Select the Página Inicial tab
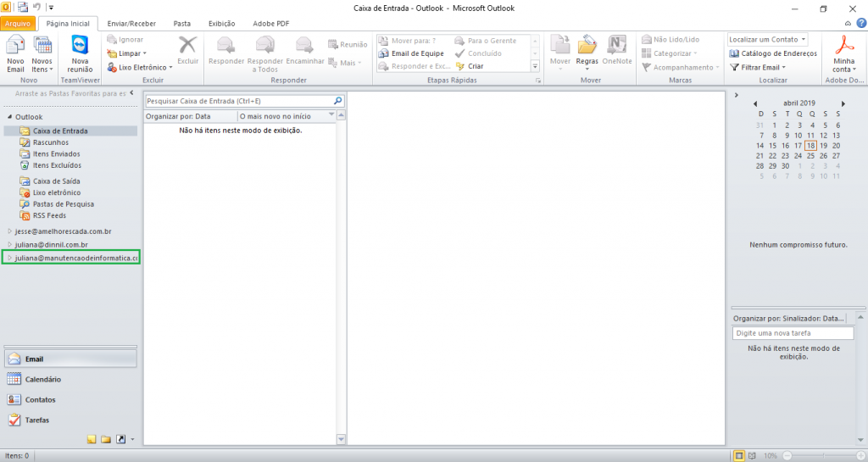Screen dimensions: 868x462 (68, 24)
